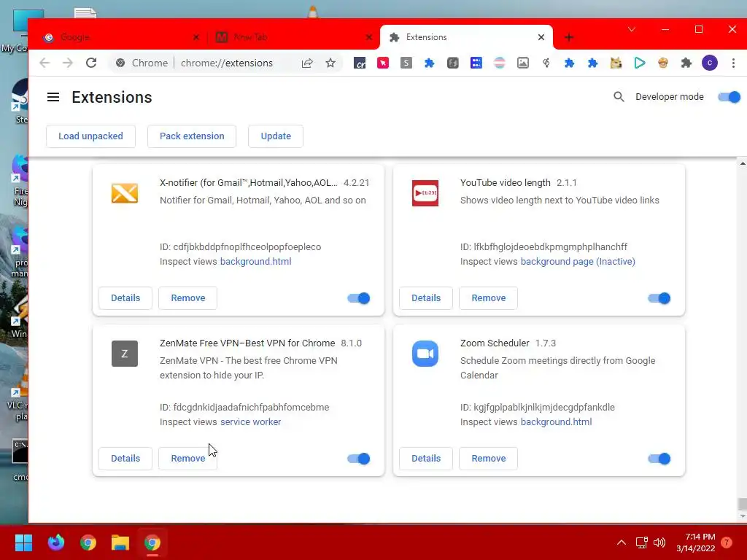
Task: Open Details for Zoom Scheduler
Action: pyautogui.click(x=426, y=459)
